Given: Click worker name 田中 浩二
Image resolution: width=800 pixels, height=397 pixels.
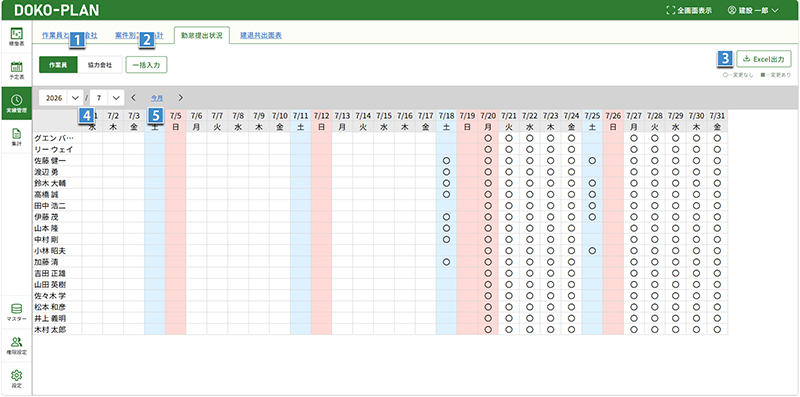Looking at the screenshot, I should [50, 205].
